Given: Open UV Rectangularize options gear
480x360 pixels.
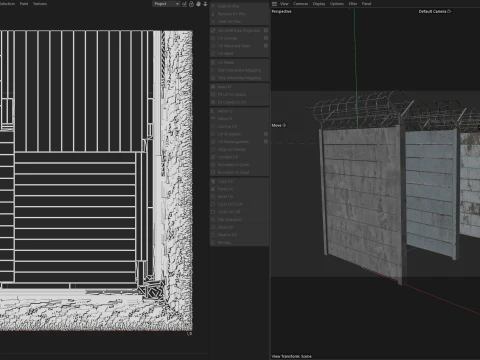Looking at the screenshot, I should [266, 142].
